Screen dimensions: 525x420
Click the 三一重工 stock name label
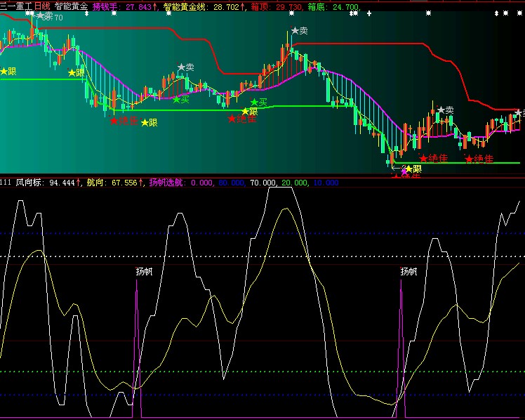(17, 6)
